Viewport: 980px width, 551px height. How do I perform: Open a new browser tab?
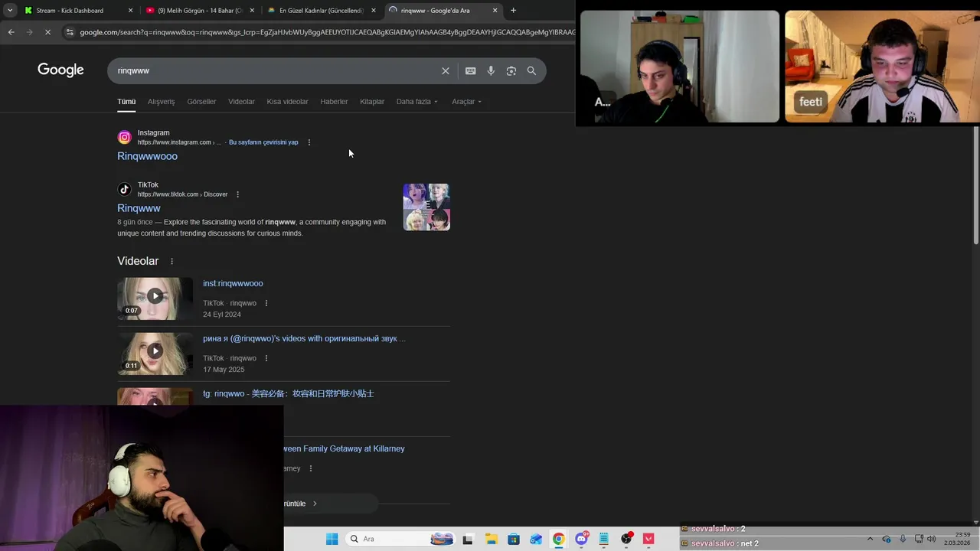(x=513, y=10)
